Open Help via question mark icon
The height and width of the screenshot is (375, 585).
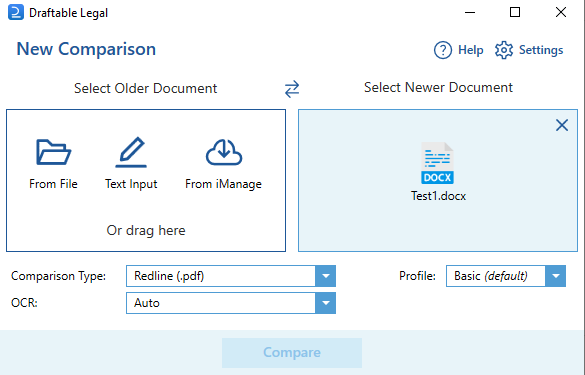point(443,50)
